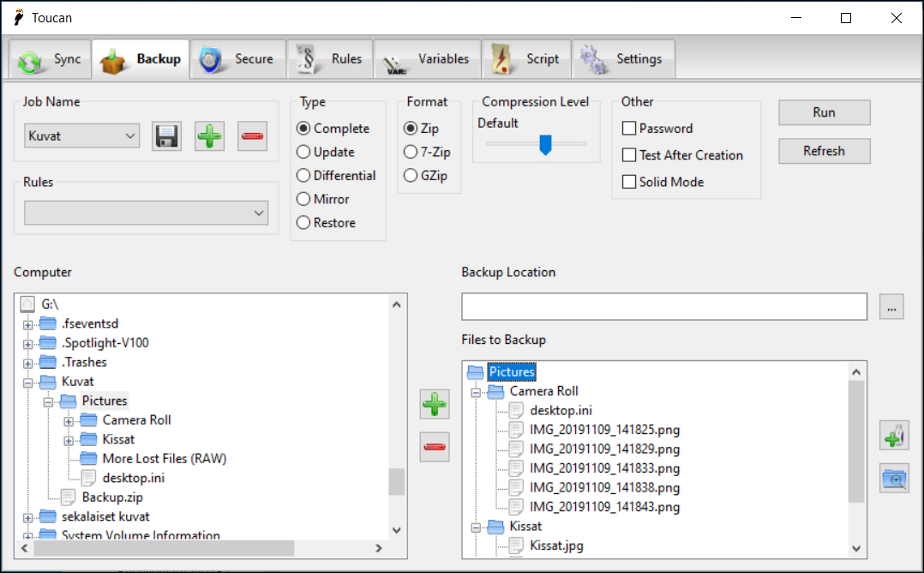This screenshot has width=924, height=573.
Task: Browse for backup location with ellipsis button
Action: (x=891, y=307)
